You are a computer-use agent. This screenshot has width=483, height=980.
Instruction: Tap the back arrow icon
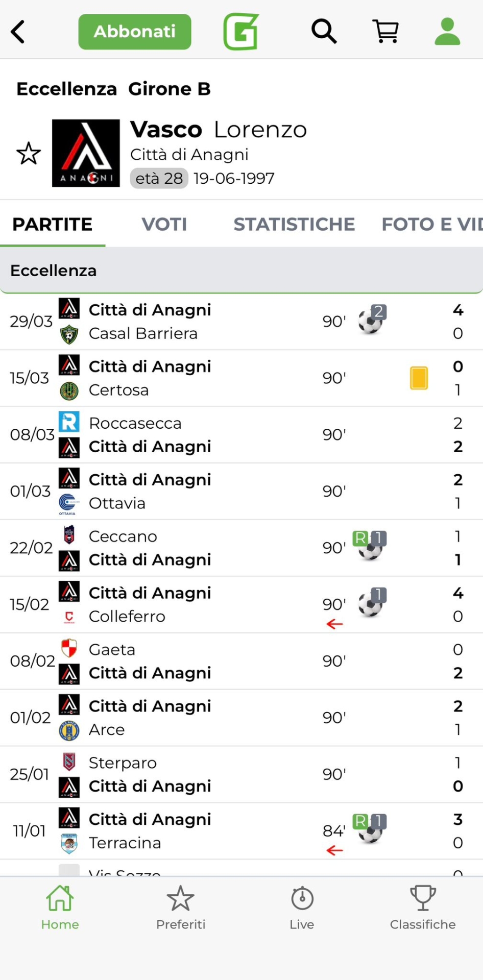click(x=18, y=32)
